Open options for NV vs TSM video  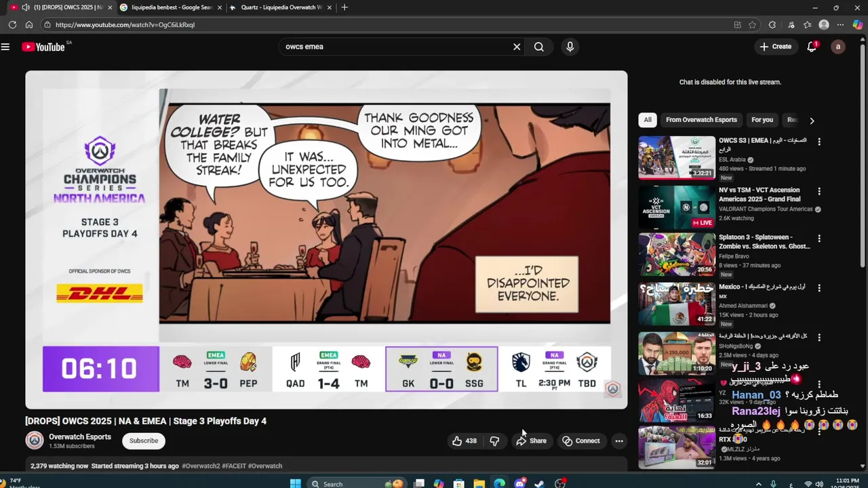click(819, 191)
